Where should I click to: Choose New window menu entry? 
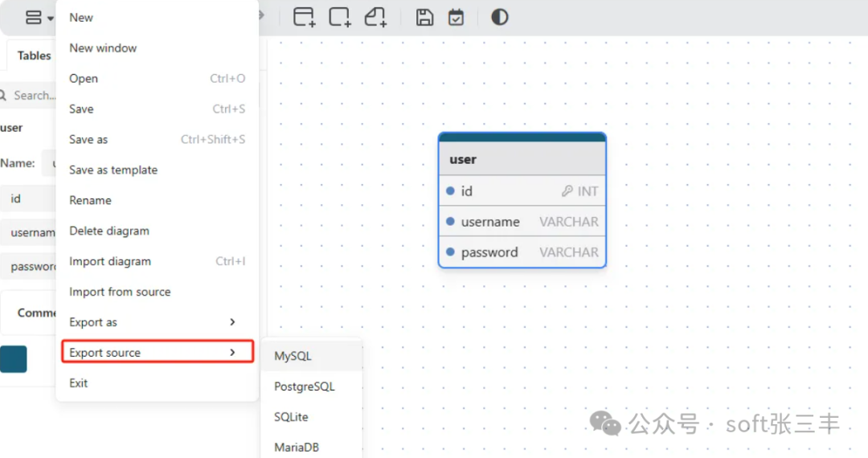coord(158,48)
